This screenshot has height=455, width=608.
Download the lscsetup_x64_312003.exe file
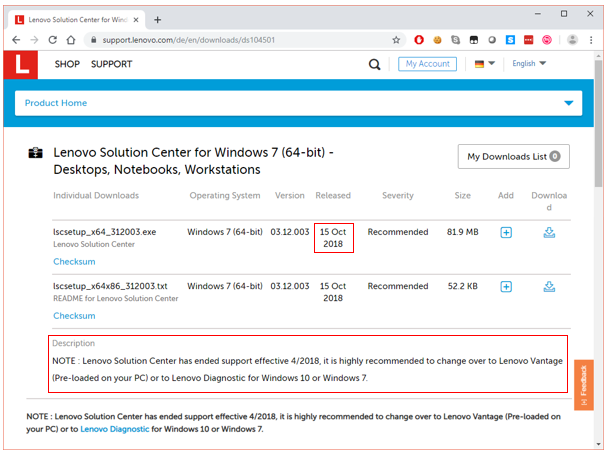point(549,232)
